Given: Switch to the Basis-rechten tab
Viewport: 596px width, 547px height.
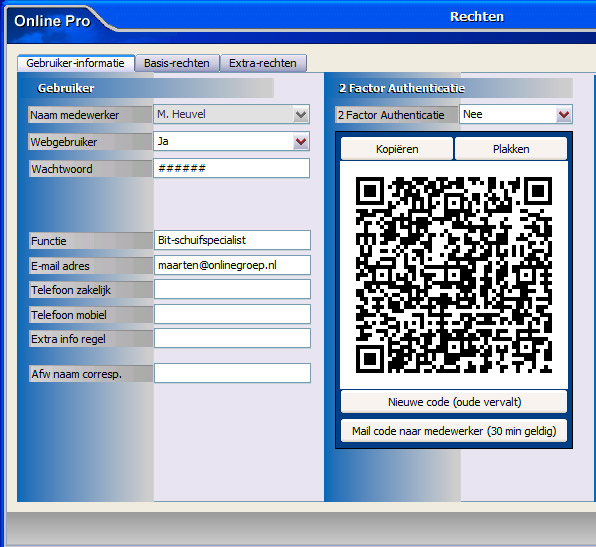Looking at the screenshot, I should (x=177, y=63).
